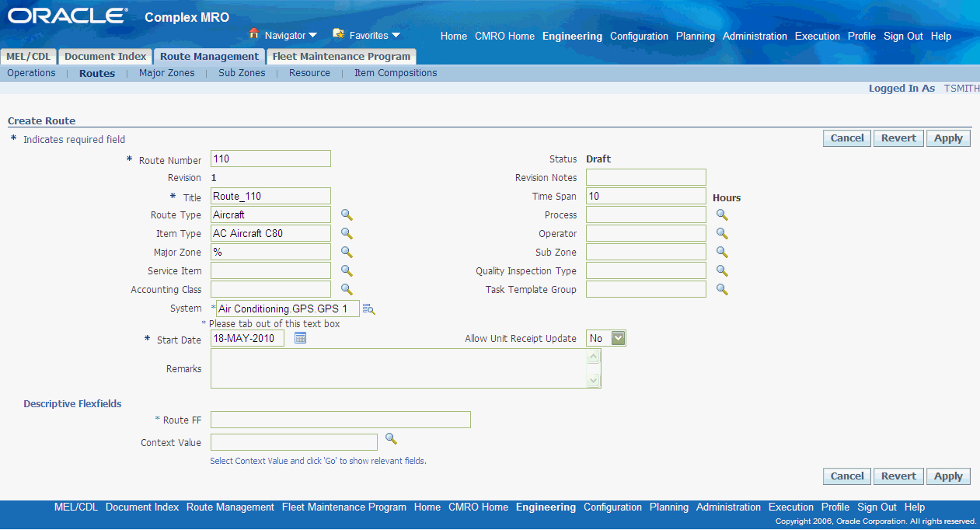Click the top Sign Out link
980x530 pixels.
903,37
